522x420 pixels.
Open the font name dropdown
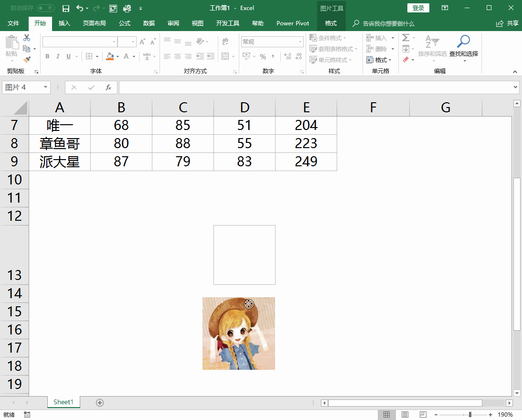pyautogui.click(x=114, y=42)
